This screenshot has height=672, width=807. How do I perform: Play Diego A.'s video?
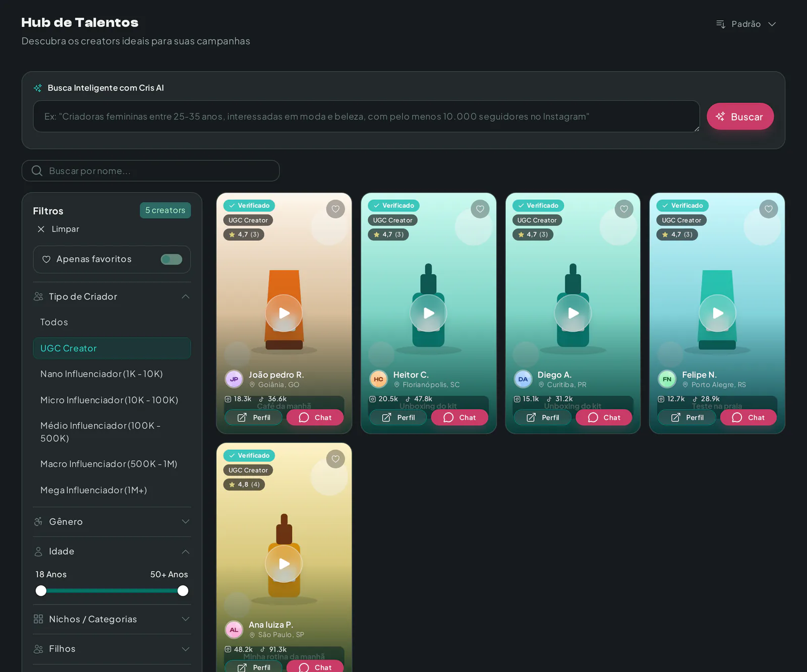pyautogui.click(x=573, y=313)
